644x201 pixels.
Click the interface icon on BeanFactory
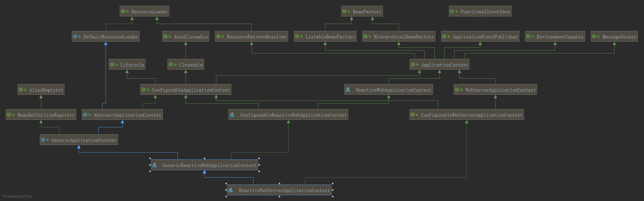(x=344, y=11)
